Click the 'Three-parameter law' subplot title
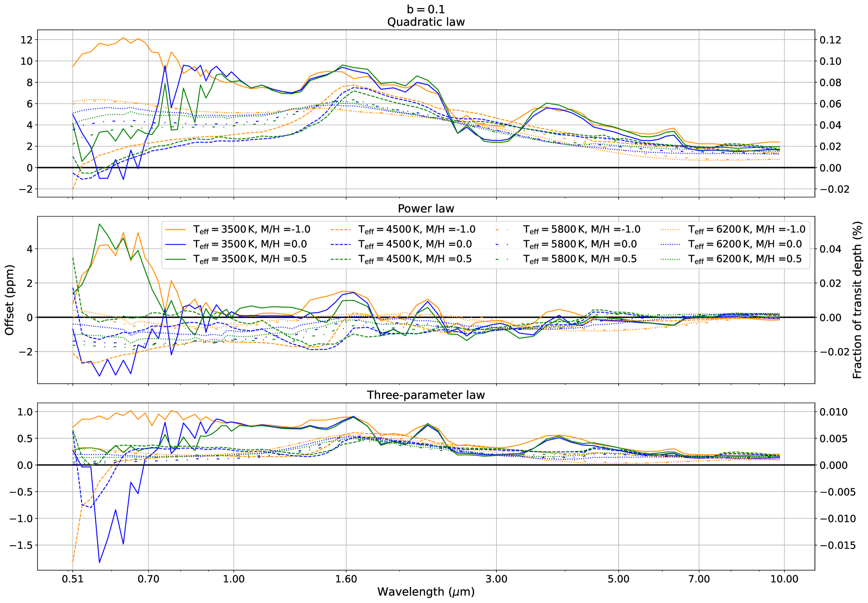The image size is (868, 603). tap(425, 395)
